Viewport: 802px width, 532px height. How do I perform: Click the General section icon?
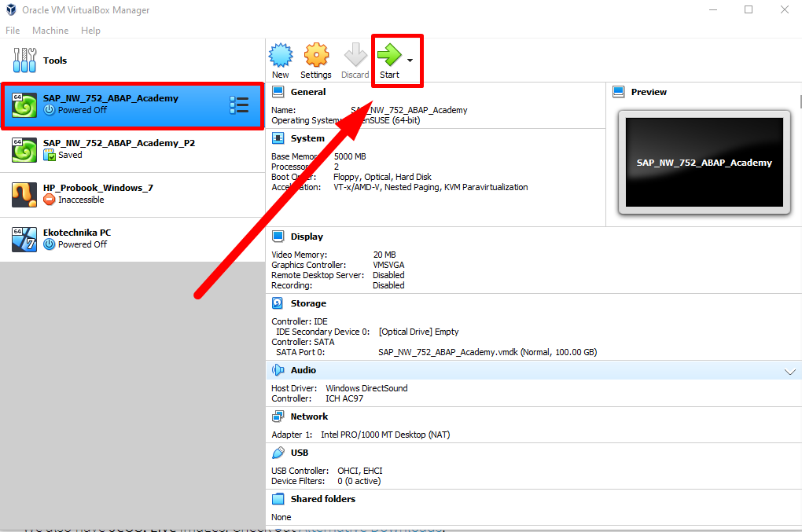(278, 92)
